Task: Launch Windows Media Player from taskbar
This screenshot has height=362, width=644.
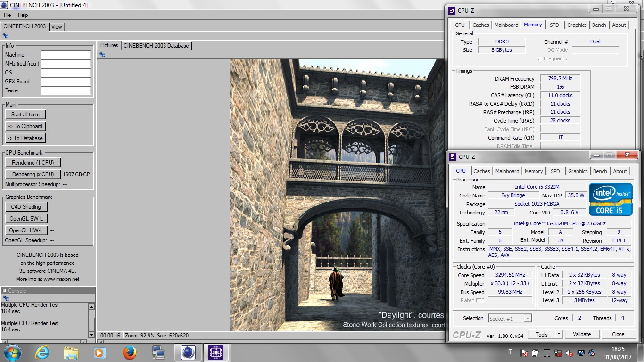Action: click(x=99, y=353)
